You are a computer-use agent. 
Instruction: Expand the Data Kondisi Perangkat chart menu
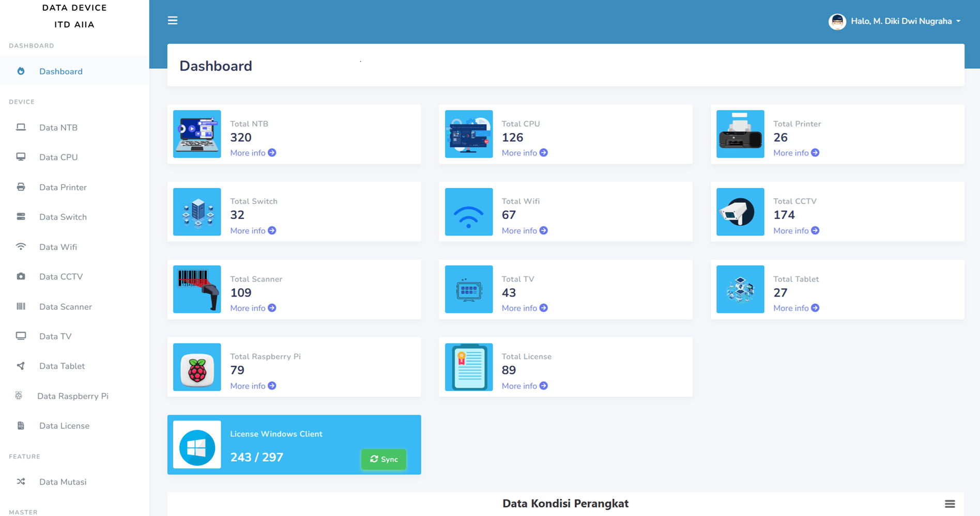click(x=950, y=504)
